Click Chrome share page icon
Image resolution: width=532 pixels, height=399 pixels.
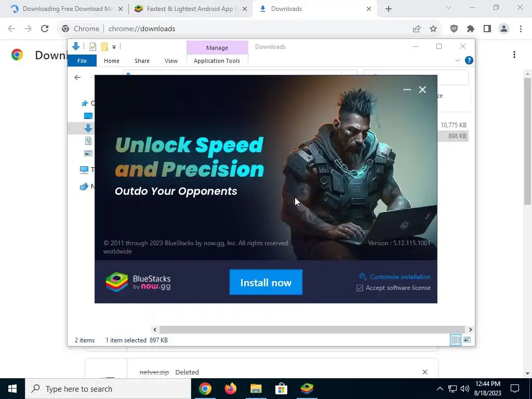coord(417,29)
